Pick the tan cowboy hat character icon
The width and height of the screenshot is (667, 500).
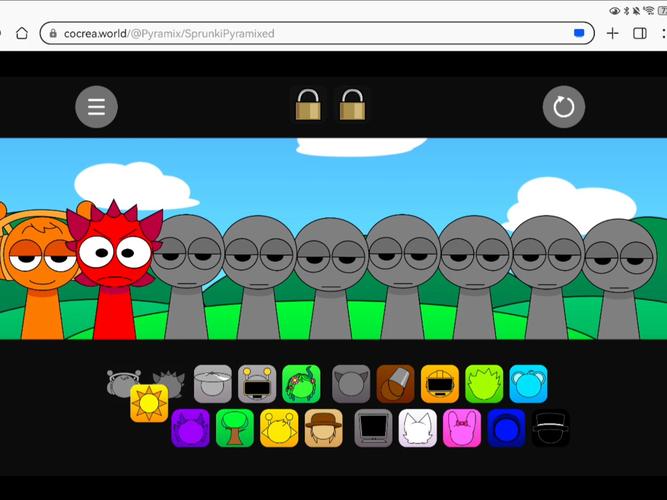tap(324, 428)
